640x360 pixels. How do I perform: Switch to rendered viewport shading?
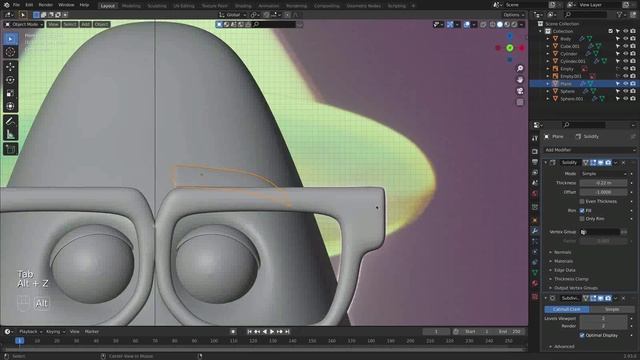514,24
